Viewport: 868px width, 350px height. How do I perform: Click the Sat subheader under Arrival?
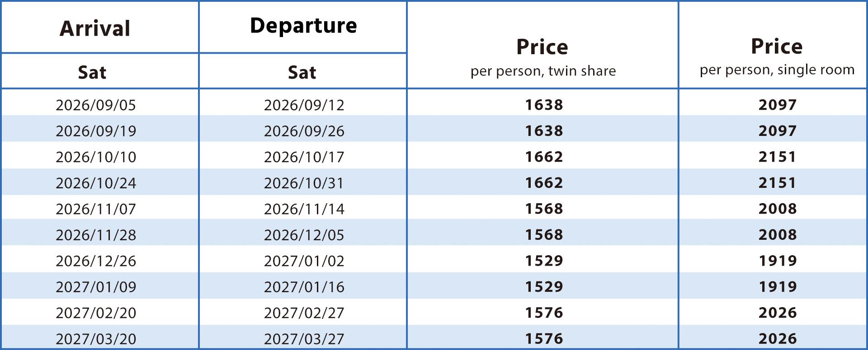point(92,72)
